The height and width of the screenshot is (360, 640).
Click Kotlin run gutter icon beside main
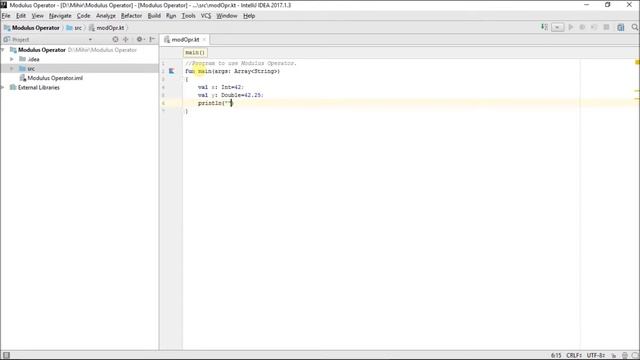pyautogui.click(x=171, y=71)
